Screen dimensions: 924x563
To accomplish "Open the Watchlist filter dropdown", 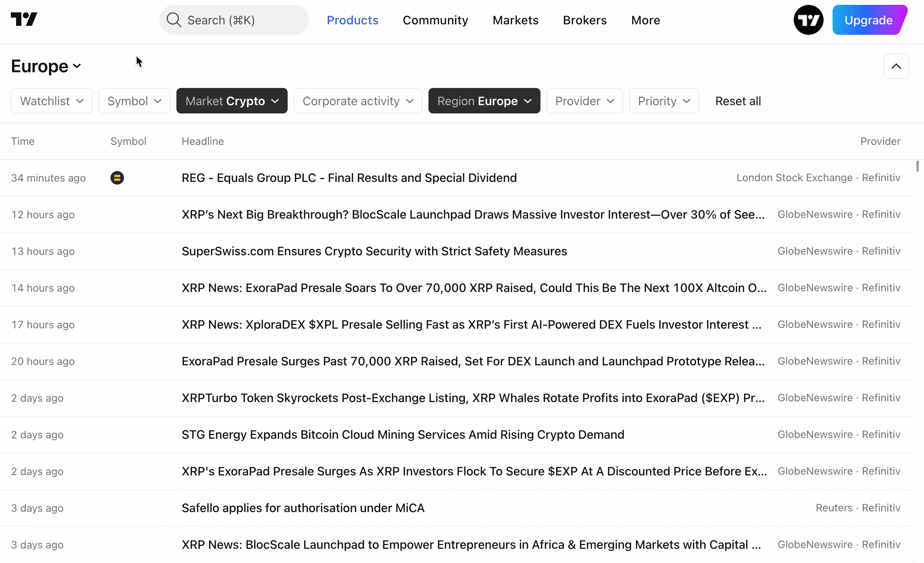I will (52, 101).
